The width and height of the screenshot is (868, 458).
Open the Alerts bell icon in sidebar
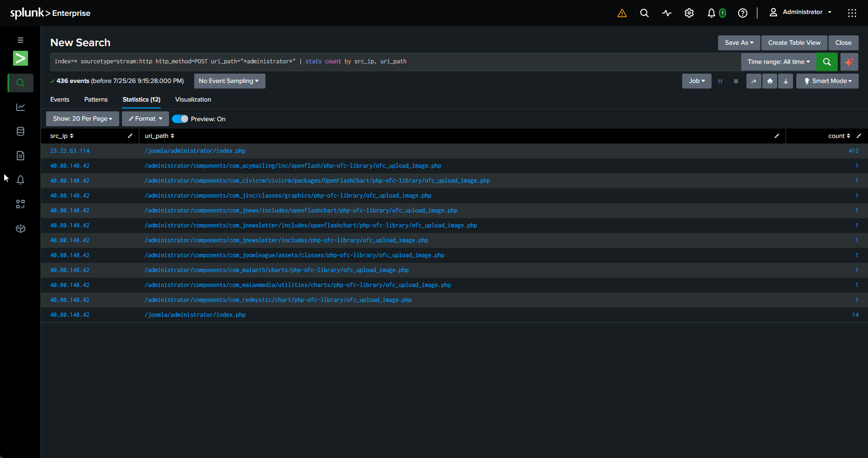(20, 180)
